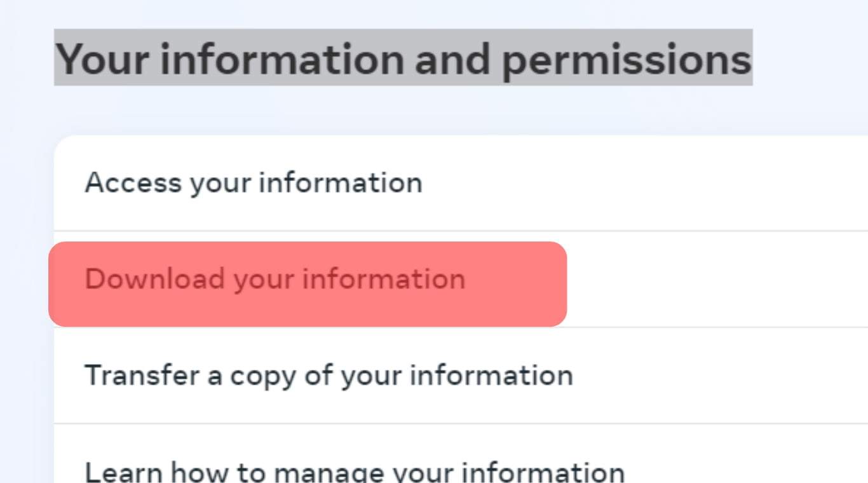The width and height of the screenshot is (868, 483).
Task: Click the word Download in the red row
Action: [x=154, y=280]
